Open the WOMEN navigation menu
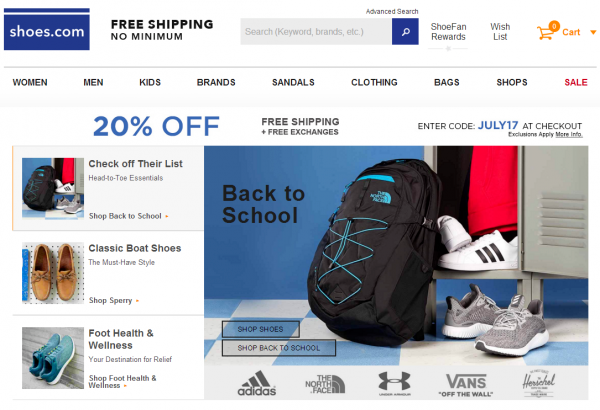 pyautogui.click(x=30, y=82)
